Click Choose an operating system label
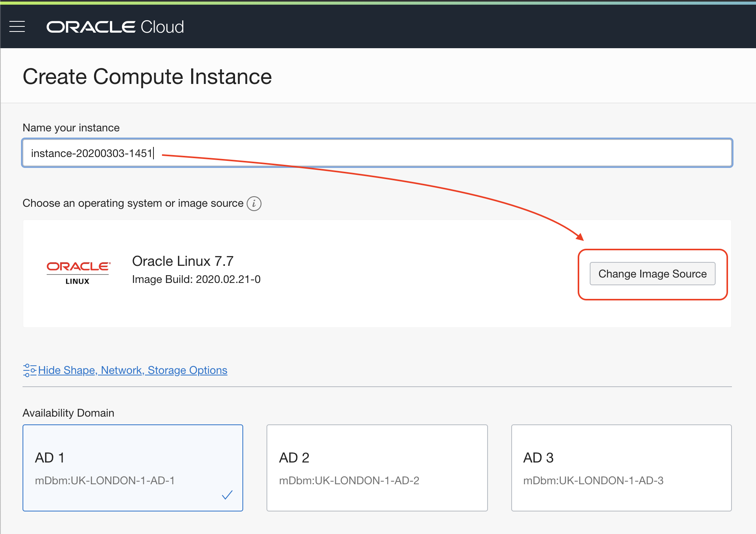Image resolution: width=756 pixels, height=534 pixels. click(133, 203)
